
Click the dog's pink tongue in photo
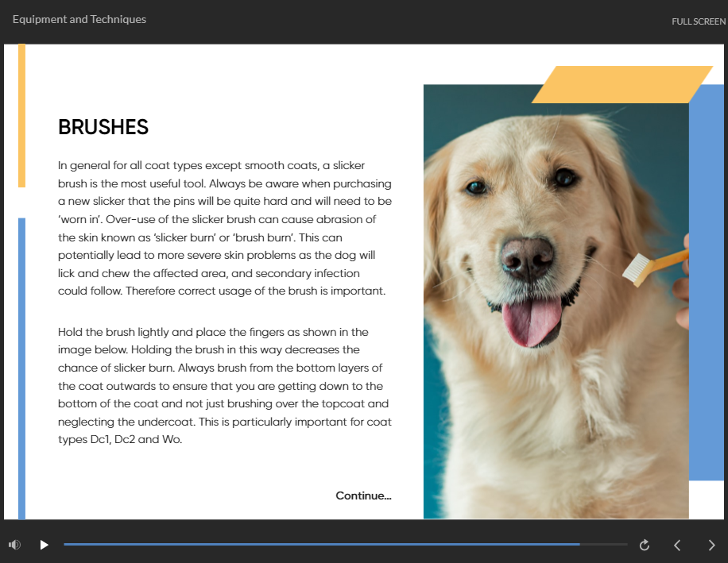click(x=531, y=320)
